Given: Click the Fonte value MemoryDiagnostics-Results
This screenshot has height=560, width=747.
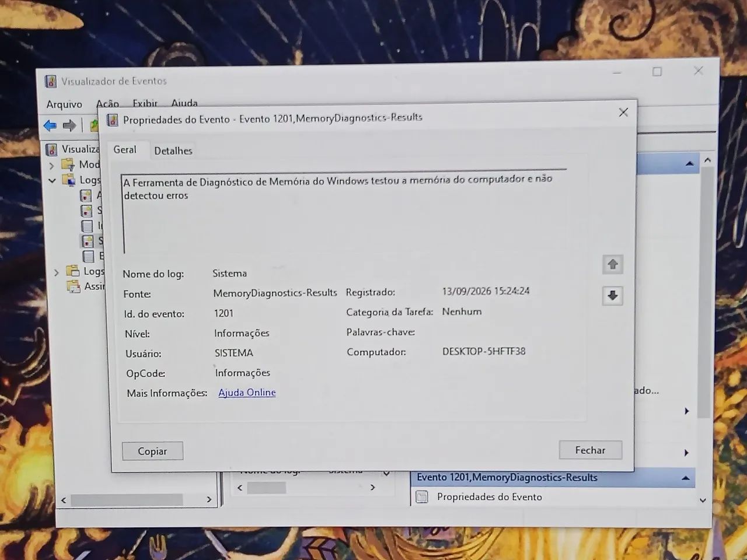Looking at the screenshot, I should (x=275, y=293).
